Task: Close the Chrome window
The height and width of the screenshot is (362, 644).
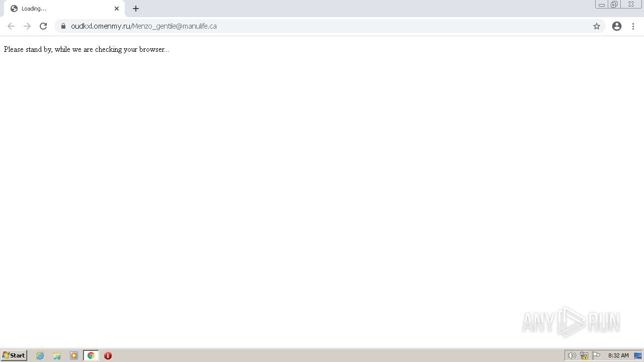Action: click(x=631, y=5)
